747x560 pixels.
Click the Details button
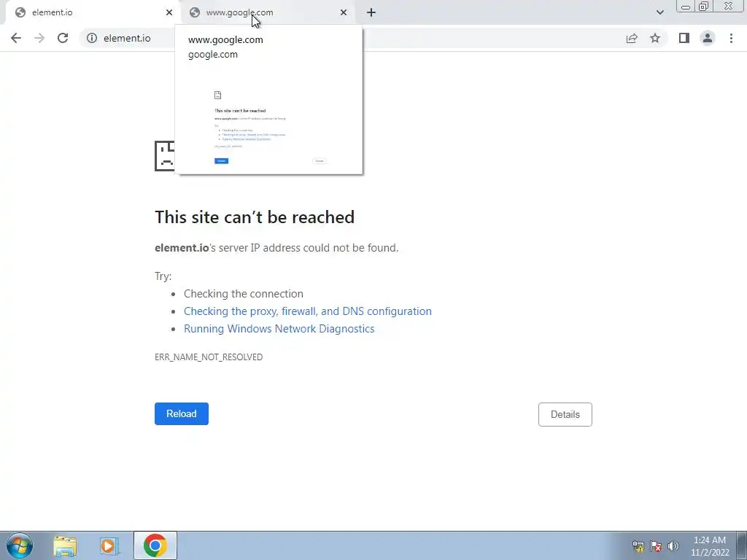pyautogui.click(x=565, y=414)
